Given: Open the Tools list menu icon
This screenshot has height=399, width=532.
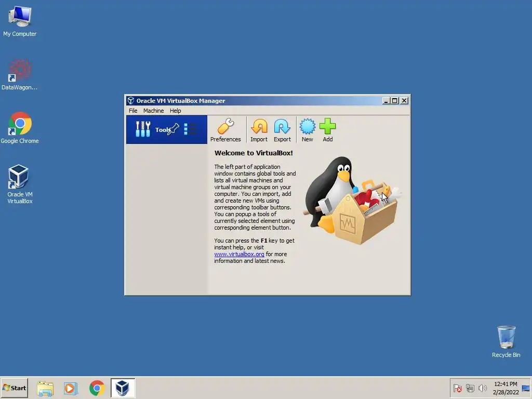Looking at the screenshot, I should click(x=190, y=129).
